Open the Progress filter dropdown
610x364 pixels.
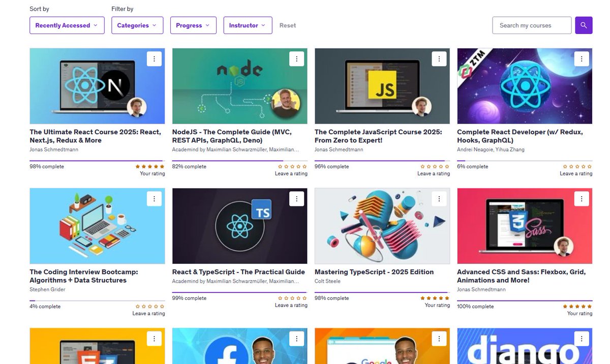pyautogui.click(x=193, y=25)
